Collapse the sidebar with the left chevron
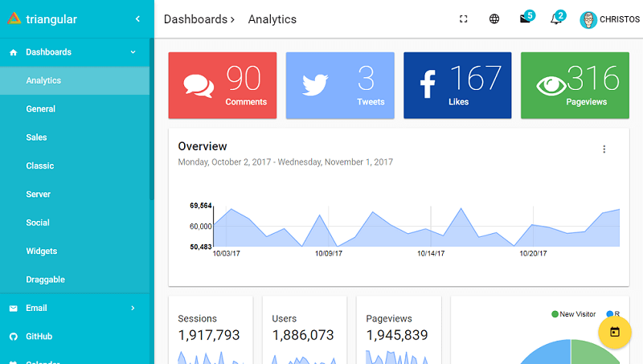The image size is (643, 364). click(137, 18)
